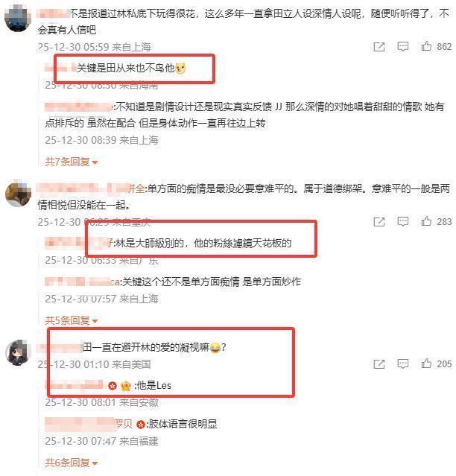Reply to the 单方面的痴情 comment
Screen dimensions: 456x476
pyautogui.click(x=403, y=221)
